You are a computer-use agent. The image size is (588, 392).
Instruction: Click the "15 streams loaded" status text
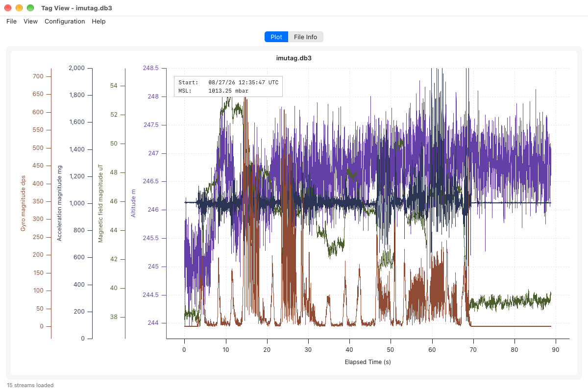pos(30,385)
